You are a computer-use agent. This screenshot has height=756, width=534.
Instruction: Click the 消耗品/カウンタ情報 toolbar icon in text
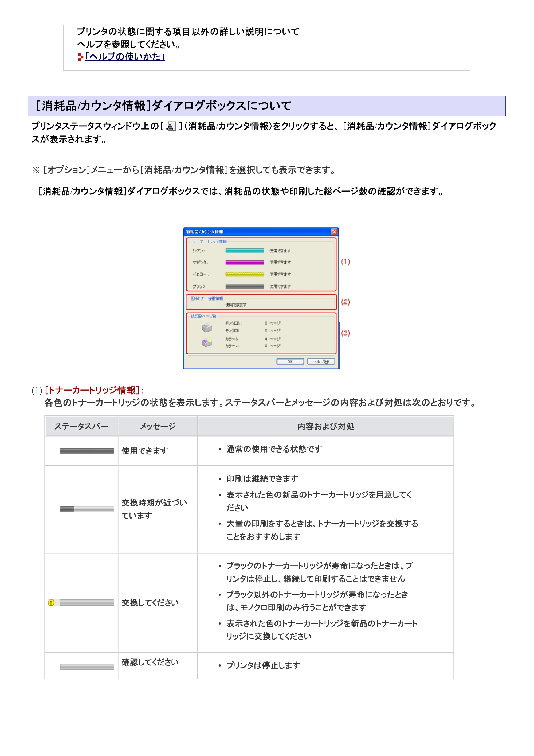pos(171,126)
